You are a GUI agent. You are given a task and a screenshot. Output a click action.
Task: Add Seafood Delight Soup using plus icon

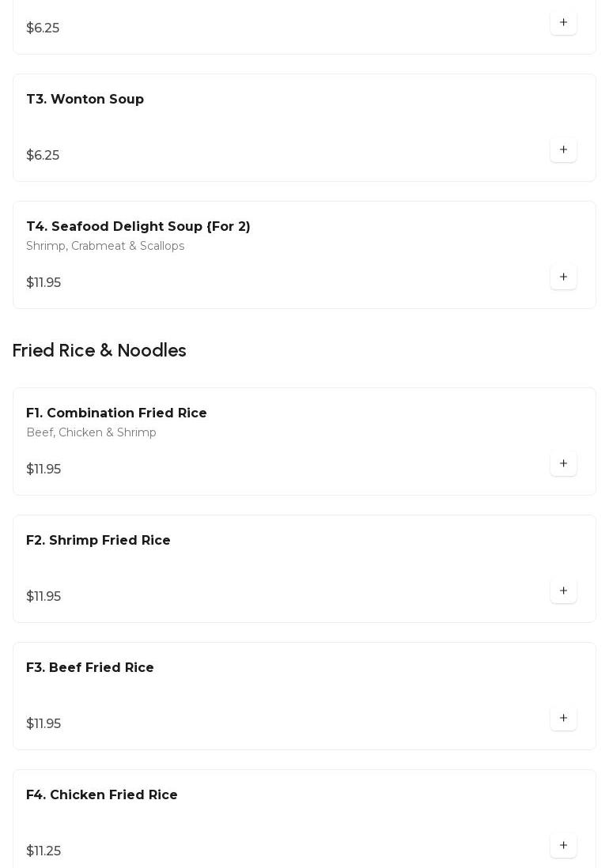(x=563, y=277)
